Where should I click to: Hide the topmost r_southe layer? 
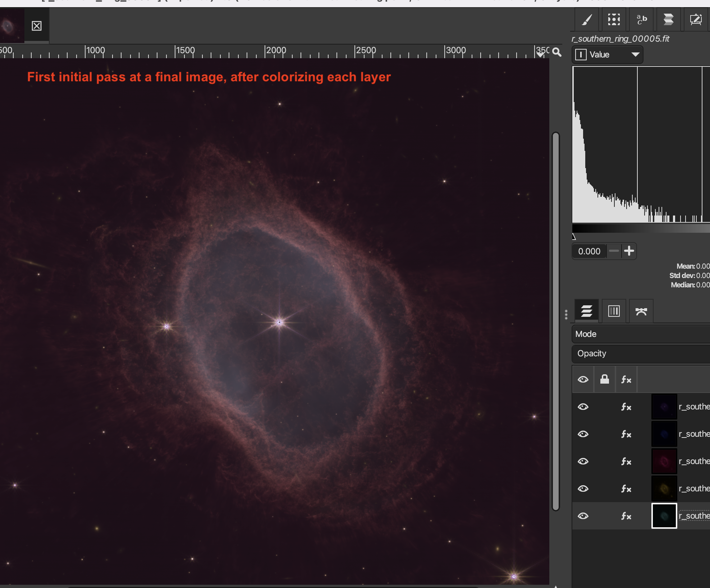(583, 407)
